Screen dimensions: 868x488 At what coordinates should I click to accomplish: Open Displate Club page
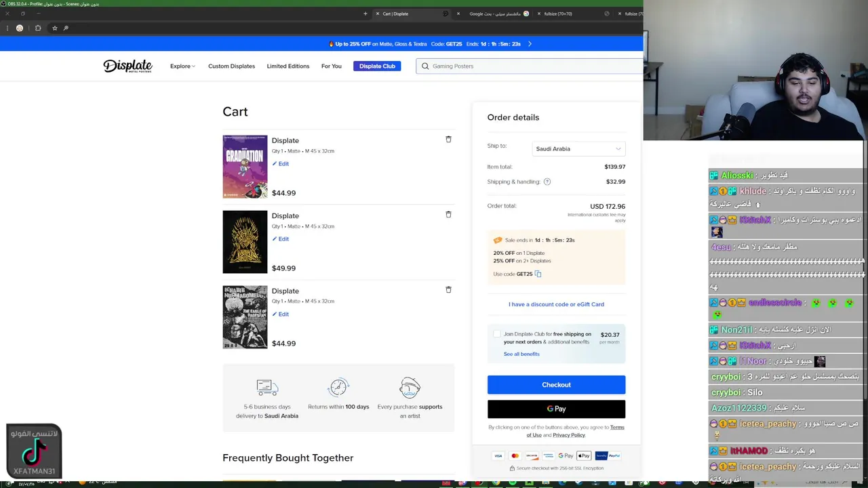(x=377, y=66)
